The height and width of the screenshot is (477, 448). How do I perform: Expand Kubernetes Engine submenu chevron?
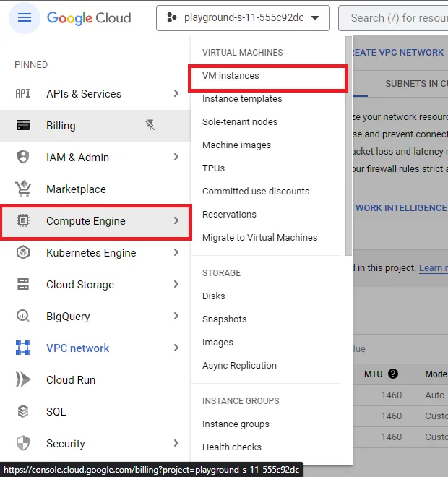[176, 252]
